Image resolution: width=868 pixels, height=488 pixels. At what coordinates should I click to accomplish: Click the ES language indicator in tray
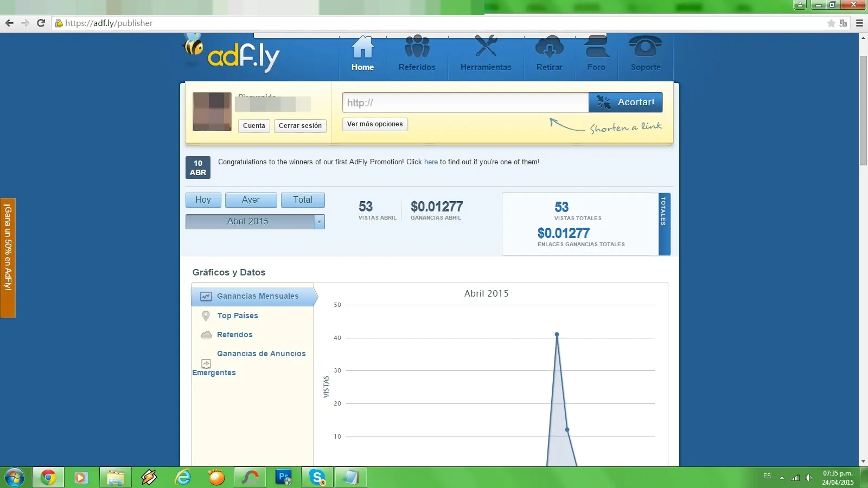[x=767, y=476]
